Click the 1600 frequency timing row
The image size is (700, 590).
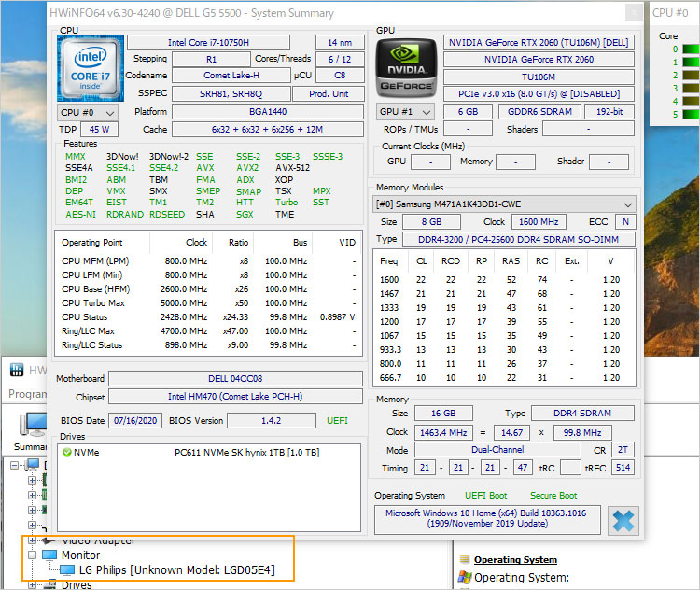[x=504, y=280]
